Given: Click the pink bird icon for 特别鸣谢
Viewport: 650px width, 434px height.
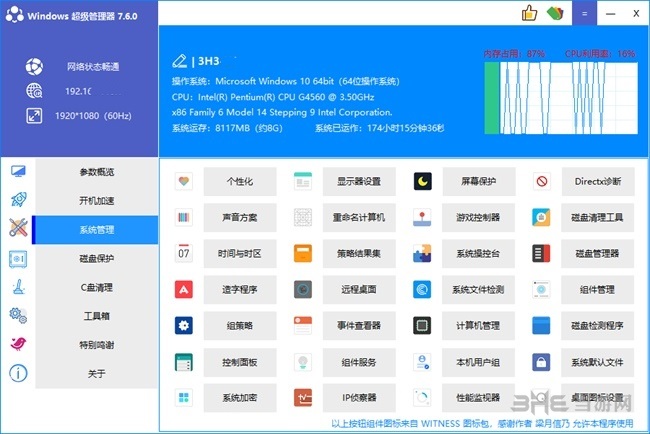Looking at the screenshot, I should click(18, 344).
